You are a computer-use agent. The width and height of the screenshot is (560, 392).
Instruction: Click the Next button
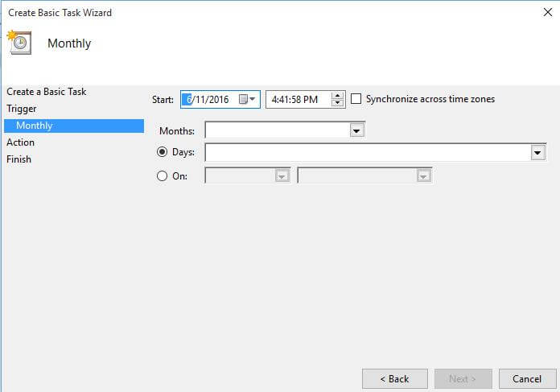click(463, 379)
